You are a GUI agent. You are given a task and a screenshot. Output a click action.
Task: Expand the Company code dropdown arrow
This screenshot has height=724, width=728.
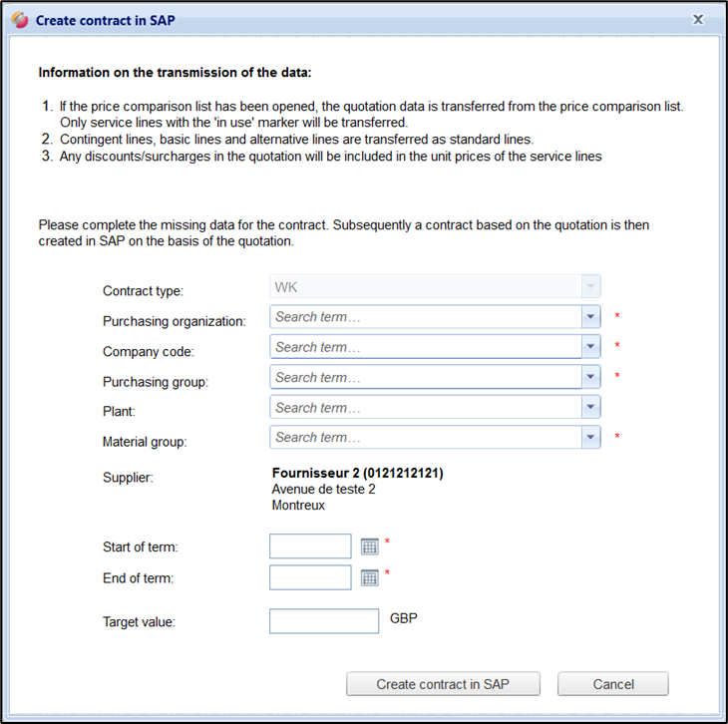591,347
